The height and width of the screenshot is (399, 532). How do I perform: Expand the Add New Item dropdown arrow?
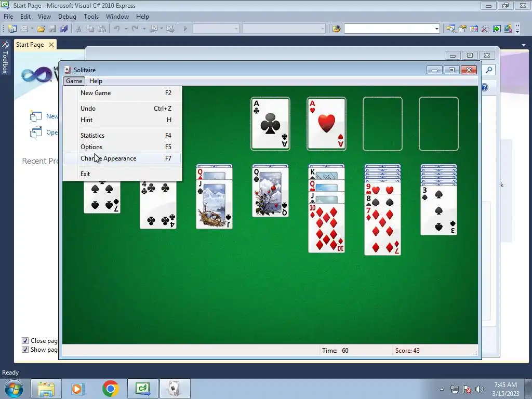(x=32, y=29)
